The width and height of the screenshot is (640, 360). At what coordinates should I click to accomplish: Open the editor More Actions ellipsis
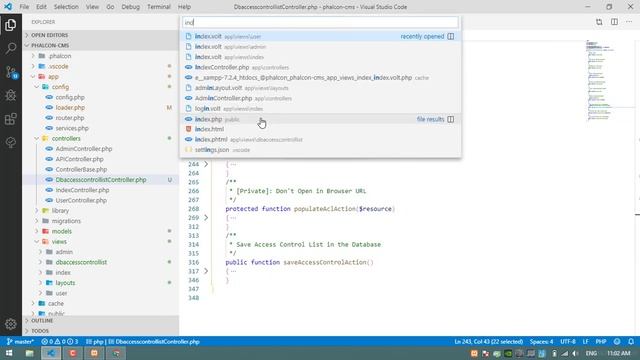[x=629, y=22]
